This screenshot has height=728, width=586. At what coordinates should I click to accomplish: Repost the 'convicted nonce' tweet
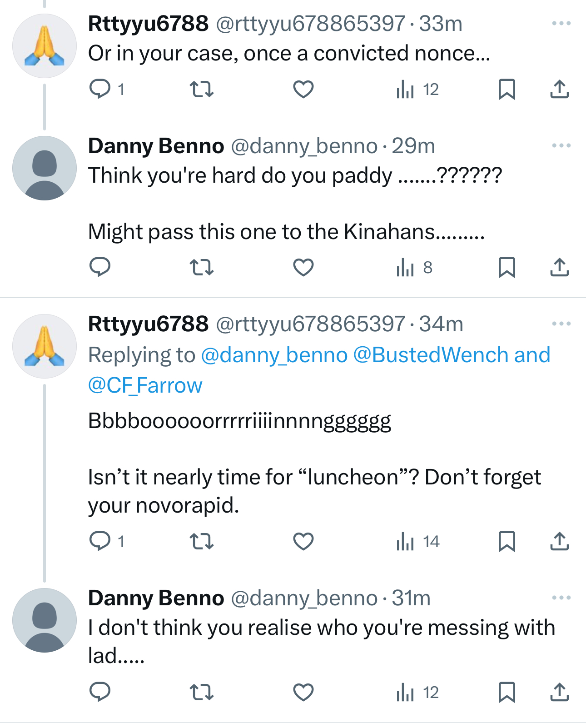click(x=201, y=89)
